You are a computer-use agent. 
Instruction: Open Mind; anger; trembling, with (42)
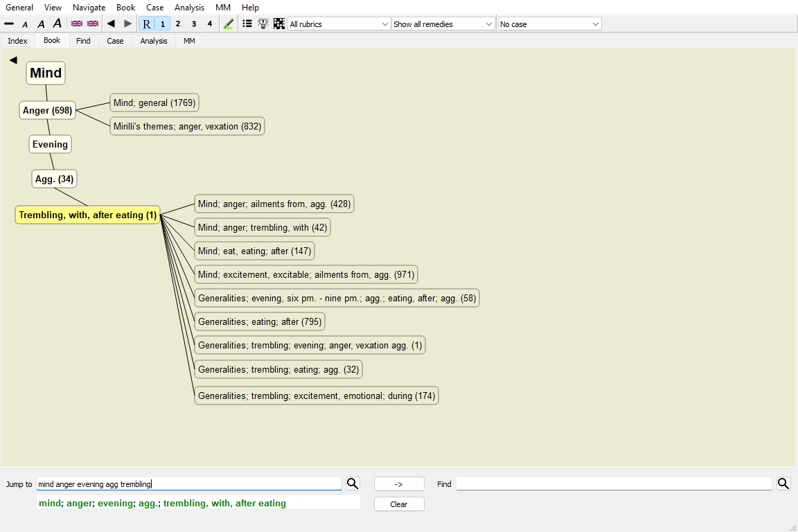[263, 228]
